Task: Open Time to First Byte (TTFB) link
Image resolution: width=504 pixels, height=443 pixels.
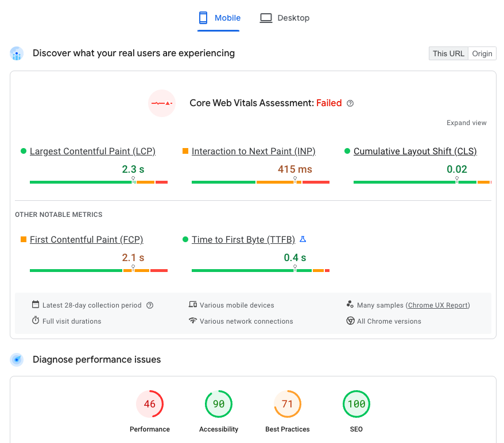Action: (243, 239)
